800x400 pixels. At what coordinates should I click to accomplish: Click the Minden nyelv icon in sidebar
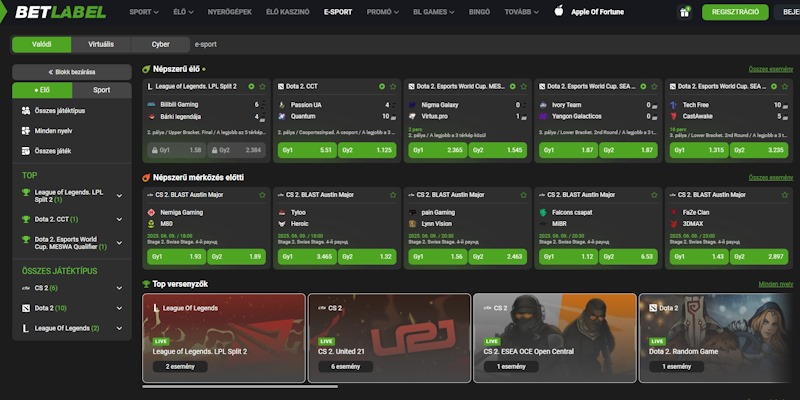tap(26, 131)
